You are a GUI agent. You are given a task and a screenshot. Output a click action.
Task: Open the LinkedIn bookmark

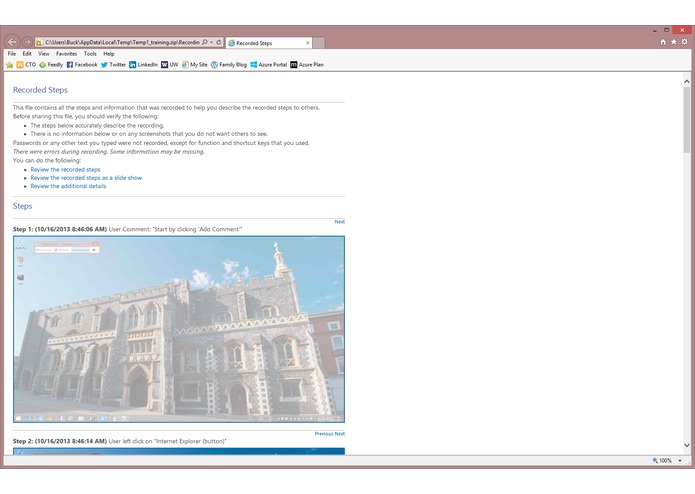coord(143,65)
